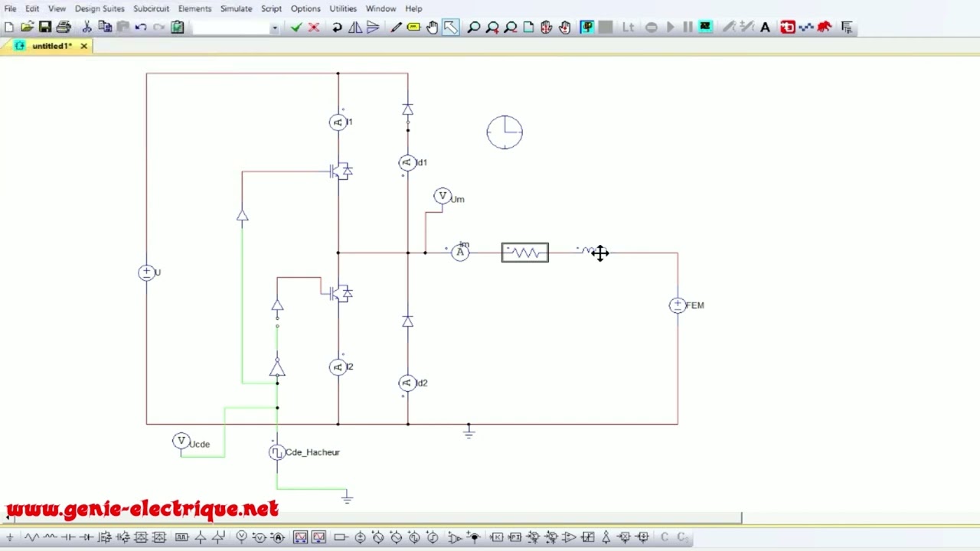Pick the current probe A from bottom toolbar

click(278, 537)
